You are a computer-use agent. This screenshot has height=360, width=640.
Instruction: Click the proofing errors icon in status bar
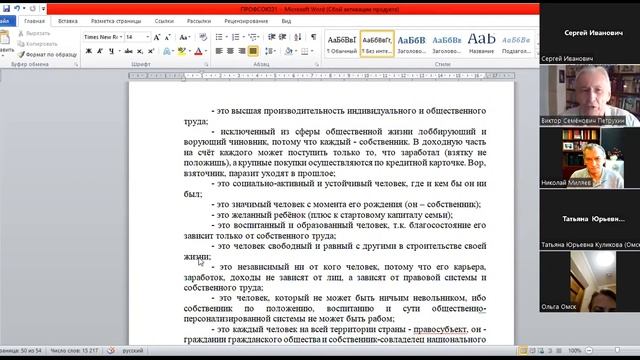tap(111, 351)
